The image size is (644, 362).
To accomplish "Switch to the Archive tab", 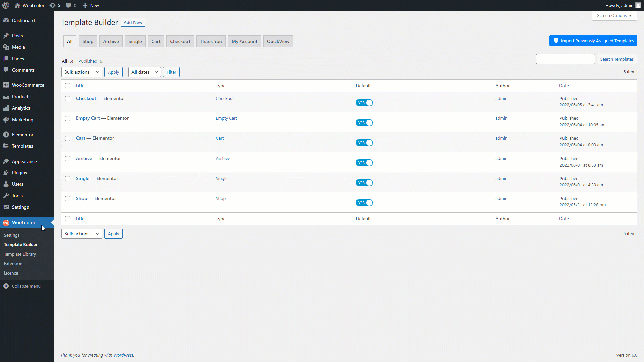I will click(111, 41).
